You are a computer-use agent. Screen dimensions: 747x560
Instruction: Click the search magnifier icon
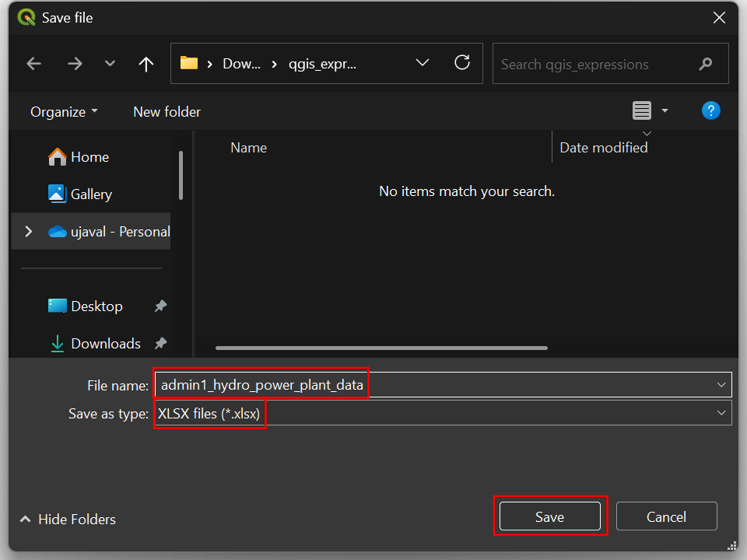[706, 64]
